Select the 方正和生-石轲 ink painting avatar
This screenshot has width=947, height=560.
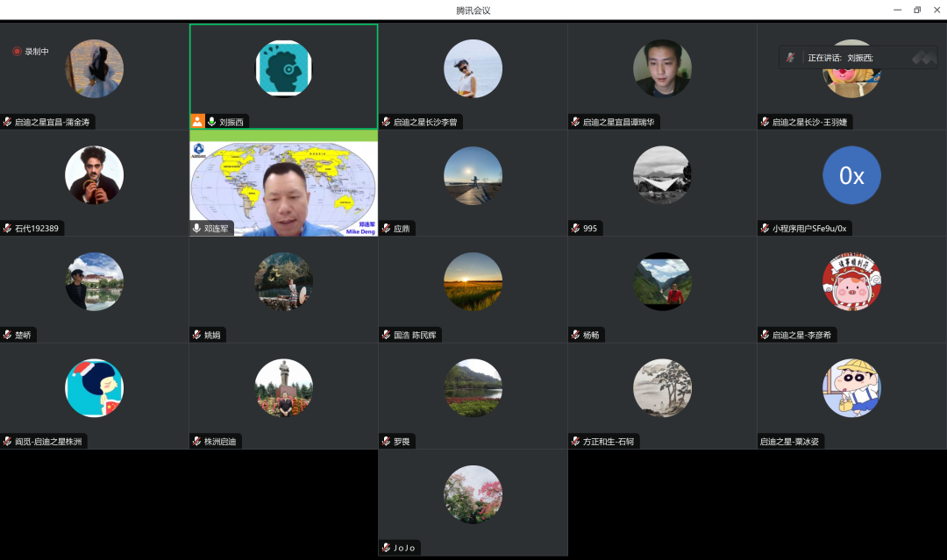point(662,388)
